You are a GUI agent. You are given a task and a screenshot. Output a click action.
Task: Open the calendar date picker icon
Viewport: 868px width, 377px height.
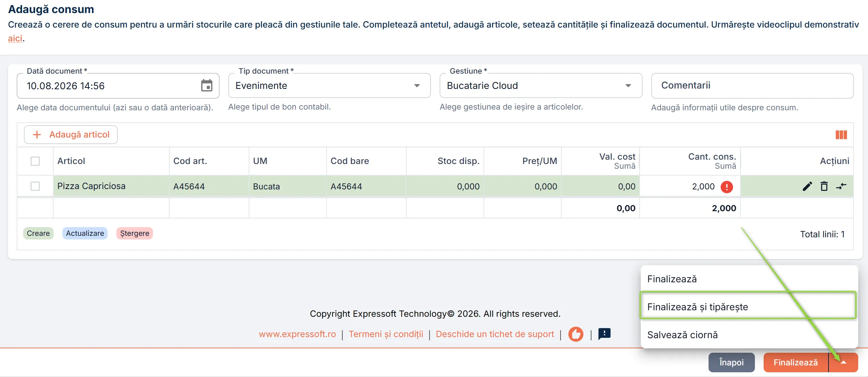point(207,86)
